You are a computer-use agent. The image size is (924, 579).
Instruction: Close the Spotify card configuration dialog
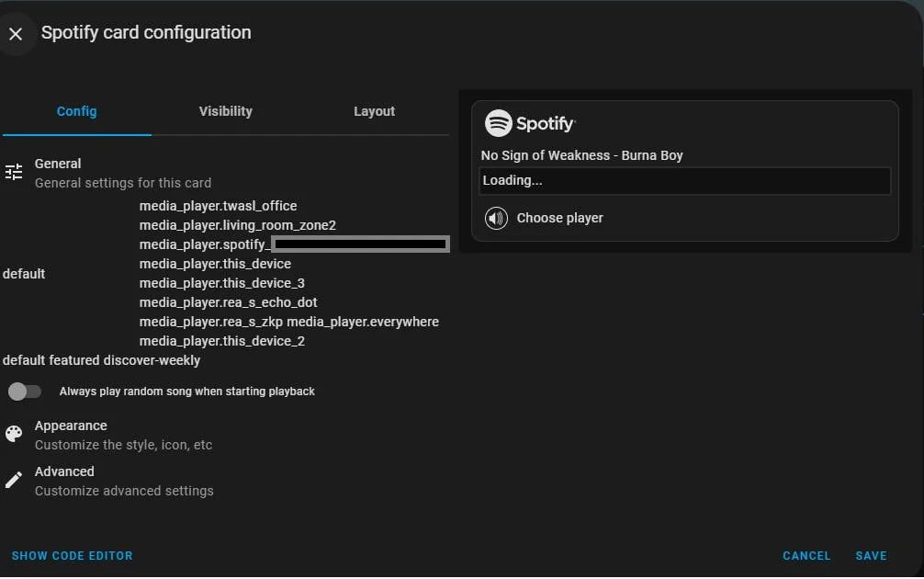coord(15,33)
